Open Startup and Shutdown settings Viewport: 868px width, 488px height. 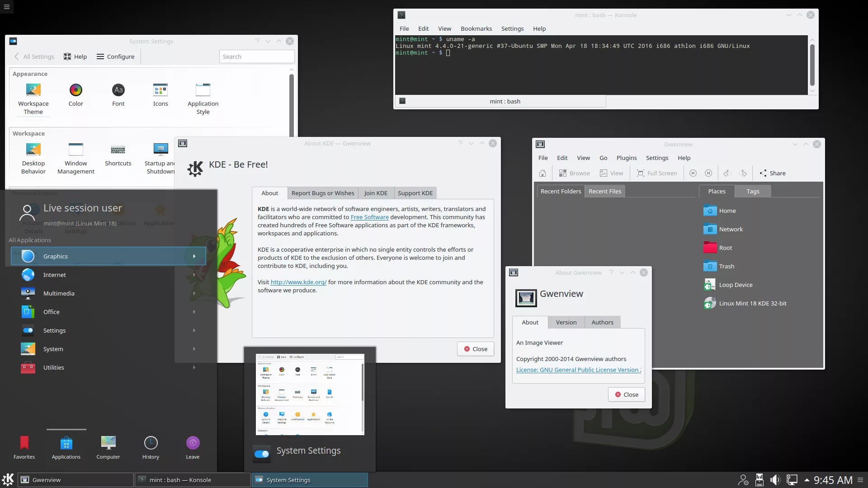coord(160,159)
